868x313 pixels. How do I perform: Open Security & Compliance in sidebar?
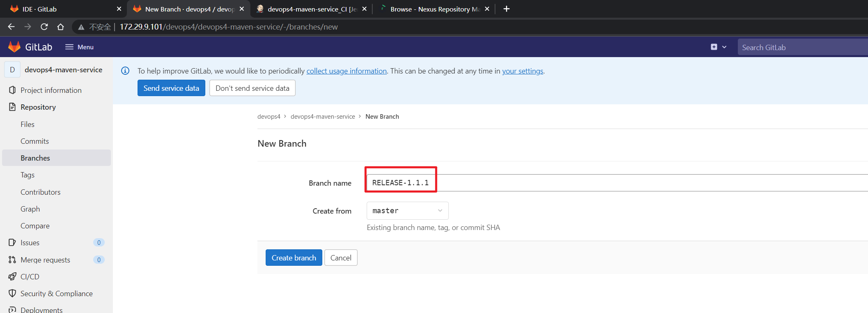point(57,293)
